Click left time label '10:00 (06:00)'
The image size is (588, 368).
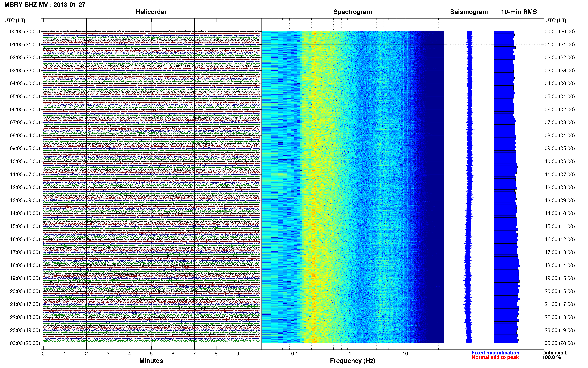coord(25,161)
